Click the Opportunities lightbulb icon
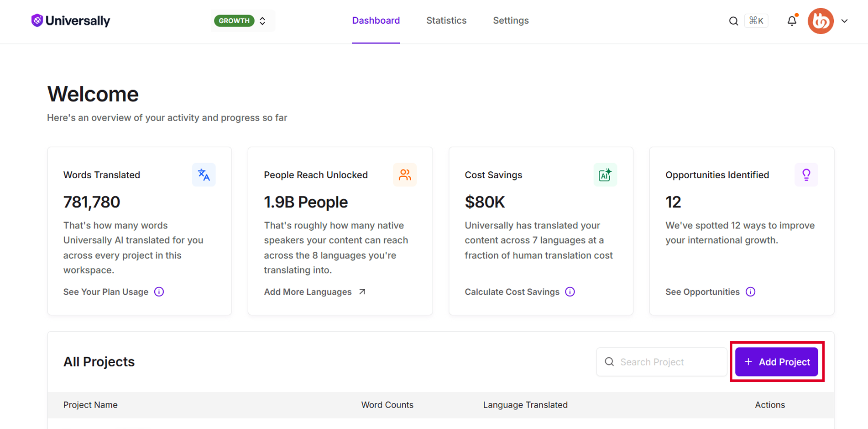This screenshot has height=429, width=868. pyautogui.click(x=806, y=175)
